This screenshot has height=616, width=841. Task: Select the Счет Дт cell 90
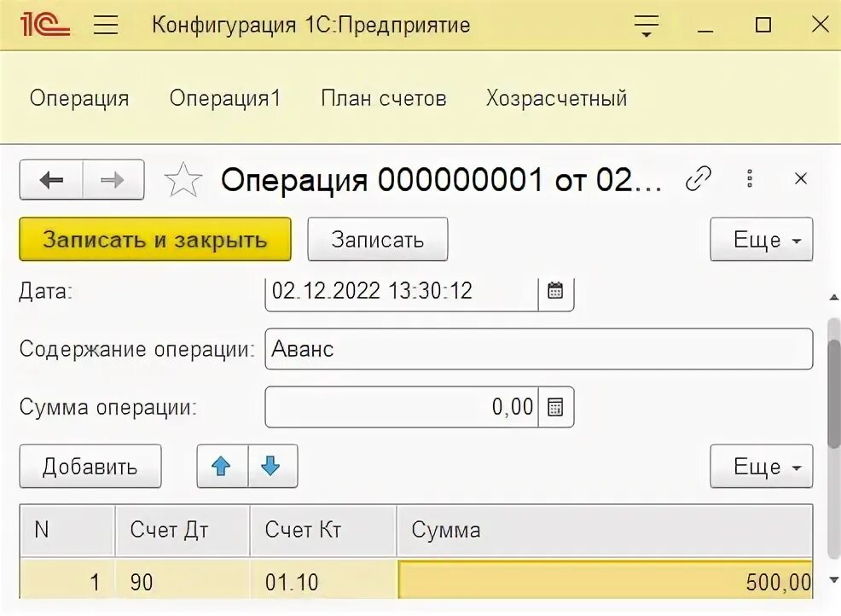tap(183, 580)
